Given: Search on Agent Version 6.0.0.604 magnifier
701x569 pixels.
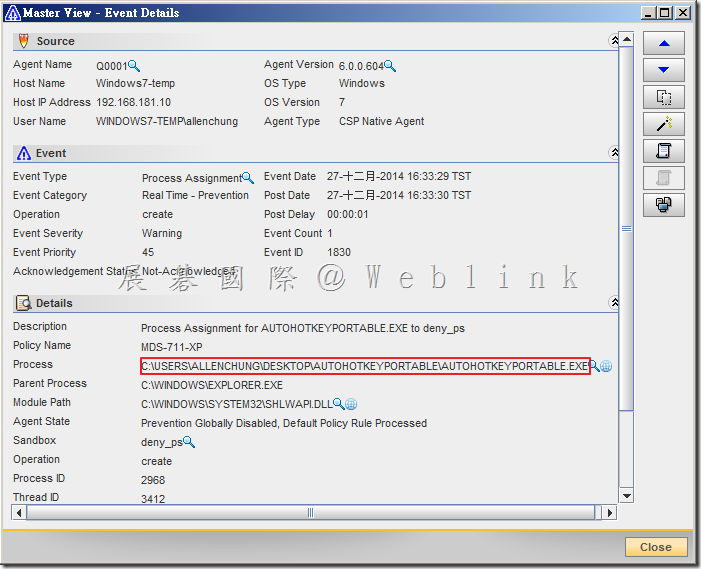Looking at the screenshot, I should coord(390,66).
